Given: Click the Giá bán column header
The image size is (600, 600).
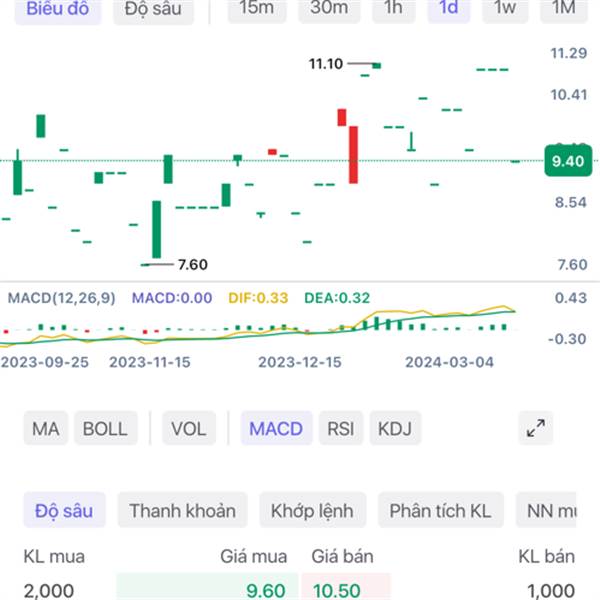Looking at the screenshot, I should click(342, 556).
